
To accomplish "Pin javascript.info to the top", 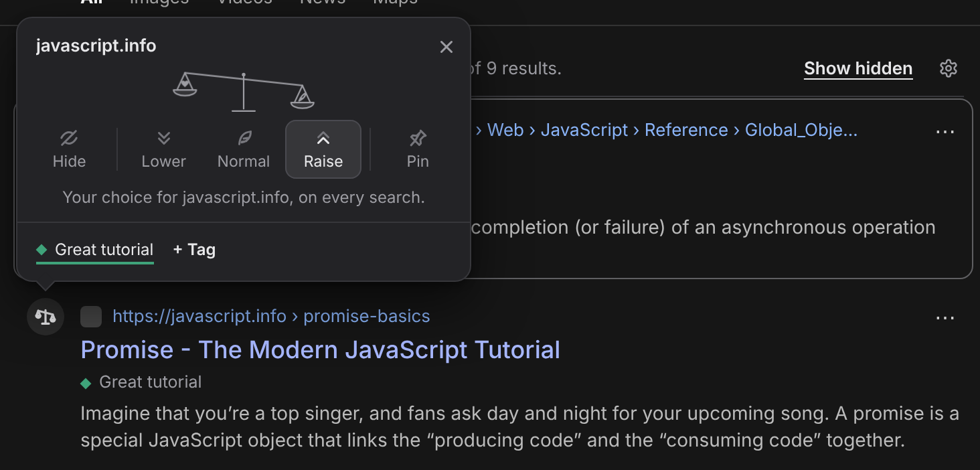I will pos(418,149).
